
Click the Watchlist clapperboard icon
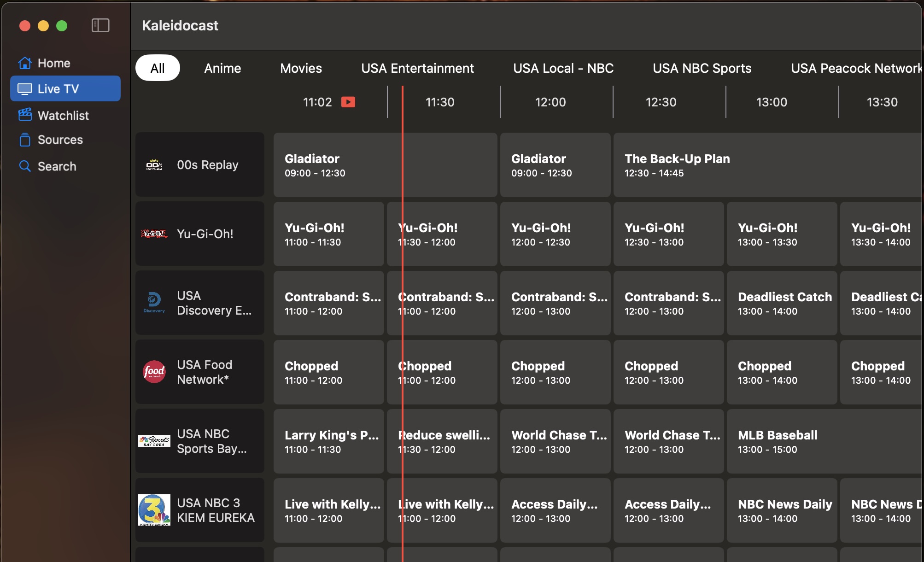(x=25, y=115)
